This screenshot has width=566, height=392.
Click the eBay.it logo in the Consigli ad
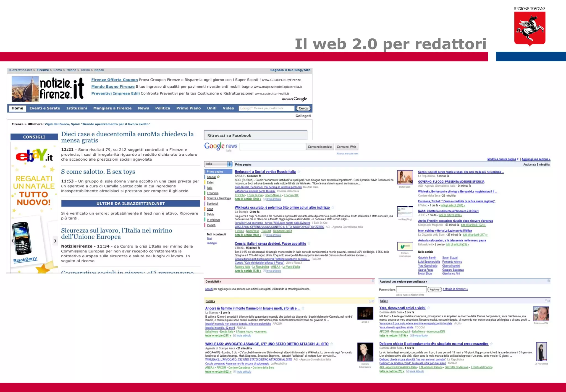click(x=34, y=155)
